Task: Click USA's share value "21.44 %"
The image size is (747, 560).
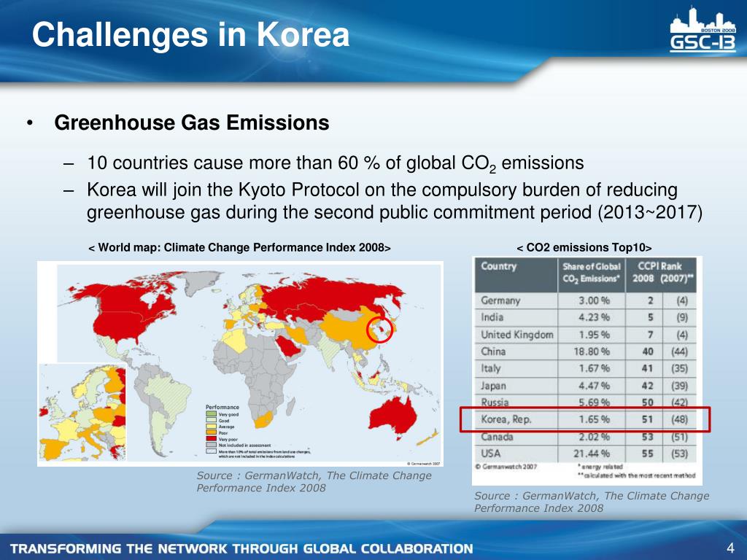Action: (592, 454)
